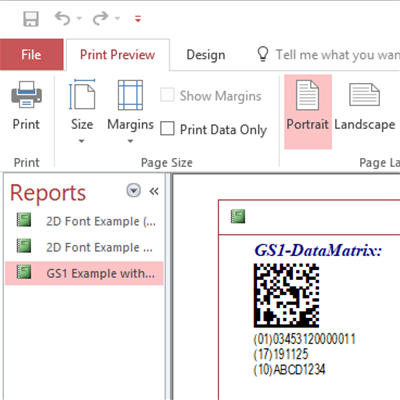Click the Redo arrow icon
This screenshot has height=400, width=400.
101,18
